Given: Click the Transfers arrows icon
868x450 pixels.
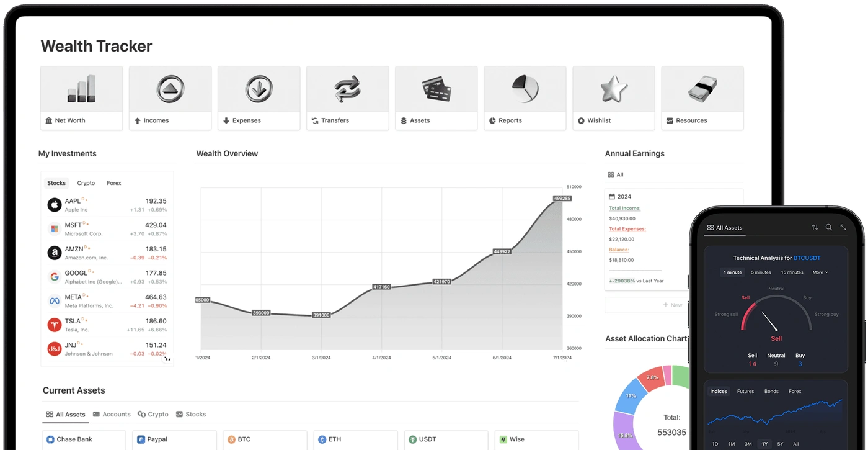Looking at the screenshot, I should [347, 89].
